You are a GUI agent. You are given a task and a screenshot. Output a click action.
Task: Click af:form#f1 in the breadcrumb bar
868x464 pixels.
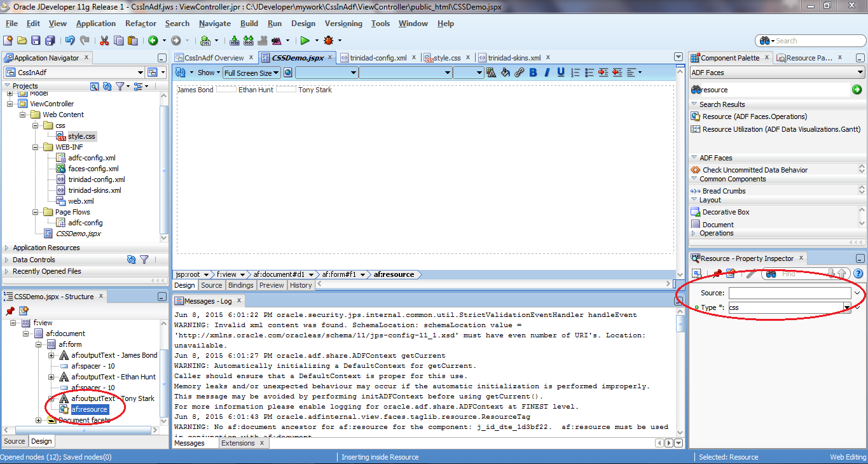point(339,275)
